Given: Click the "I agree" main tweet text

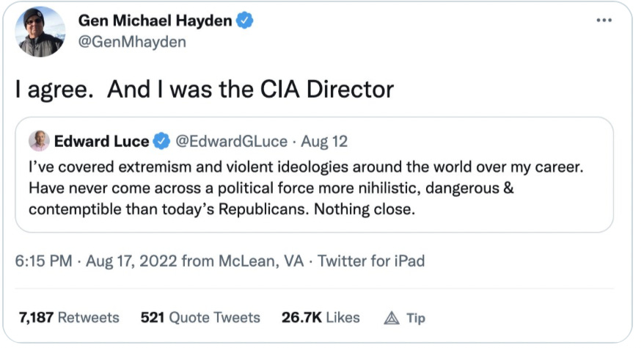Looking at the screenshot, I should click(x=205, y=89).
